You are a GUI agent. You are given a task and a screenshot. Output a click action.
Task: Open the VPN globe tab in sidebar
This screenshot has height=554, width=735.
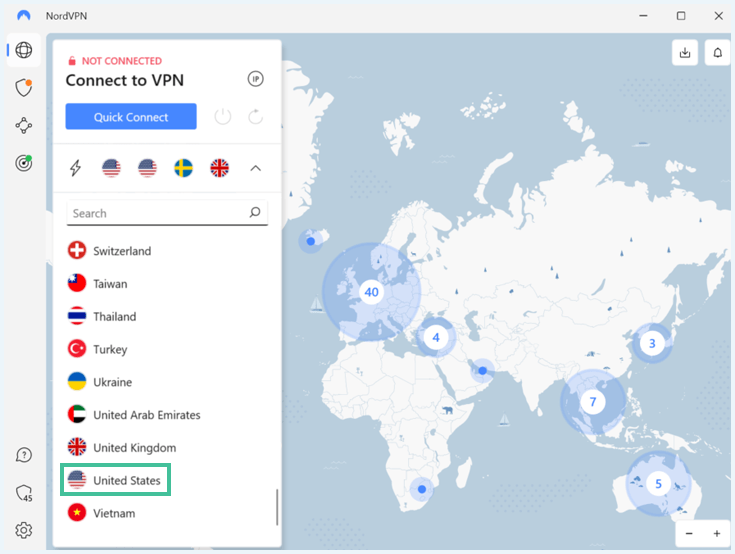point(24,50)
